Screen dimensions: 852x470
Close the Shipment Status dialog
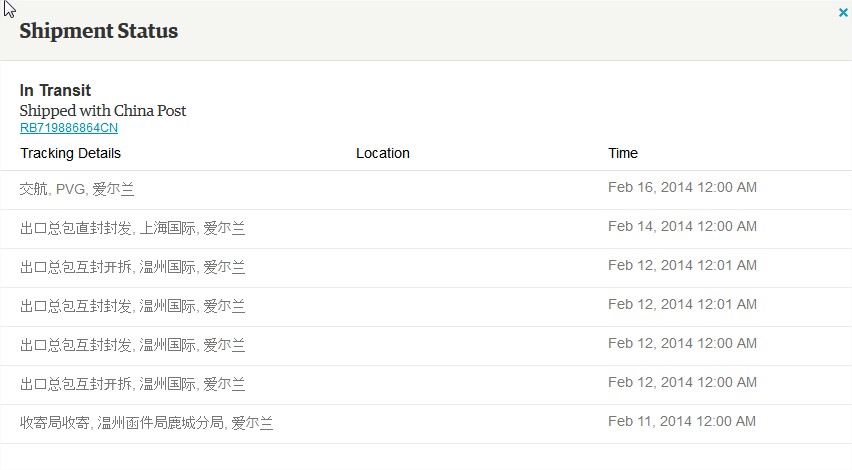(x=843, y=13)
